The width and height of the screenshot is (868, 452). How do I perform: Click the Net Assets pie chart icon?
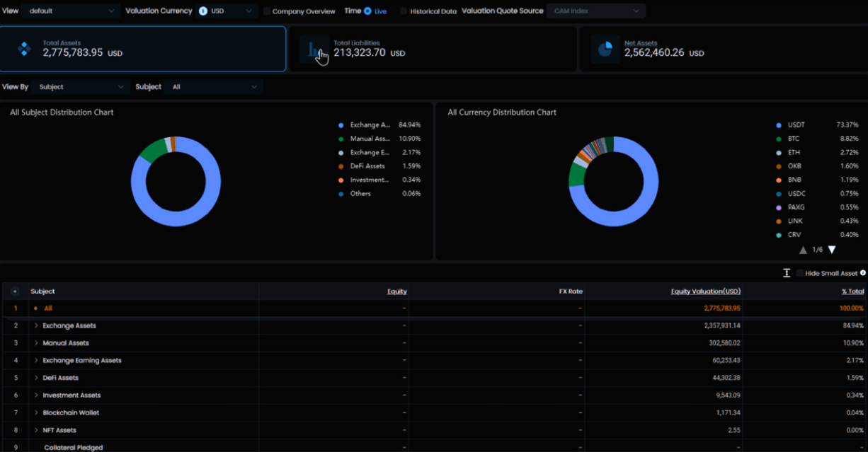(x=605, y=49)
